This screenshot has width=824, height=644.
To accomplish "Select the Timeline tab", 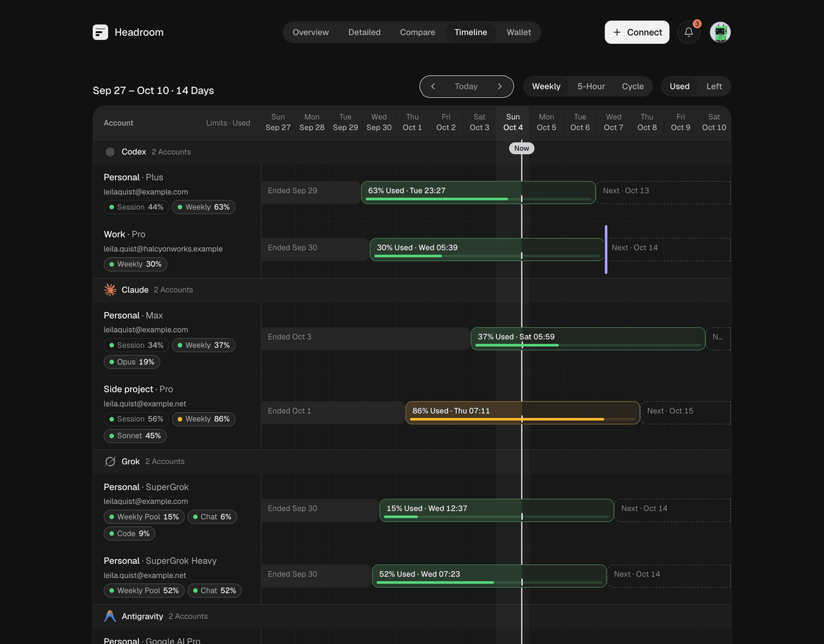I will tap(471, 32).
